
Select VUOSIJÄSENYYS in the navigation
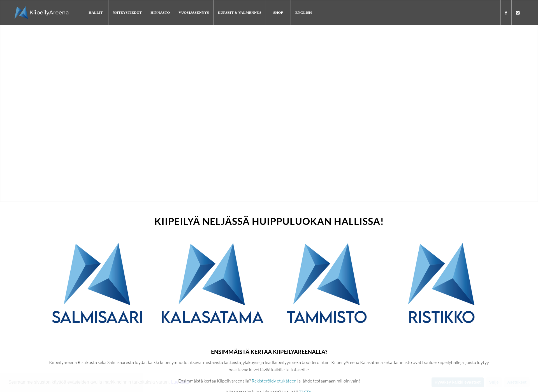pyautogui.click(x=194, y=13)
